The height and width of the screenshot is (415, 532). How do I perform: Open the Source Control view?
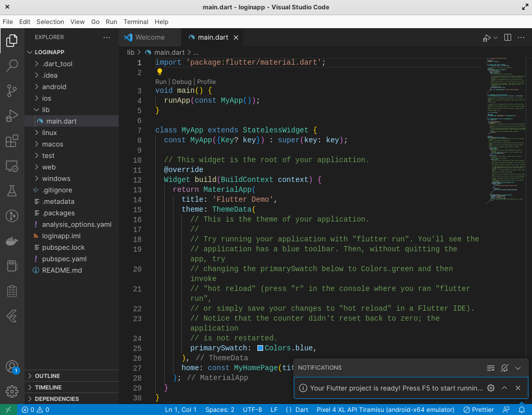pos(12,91)
